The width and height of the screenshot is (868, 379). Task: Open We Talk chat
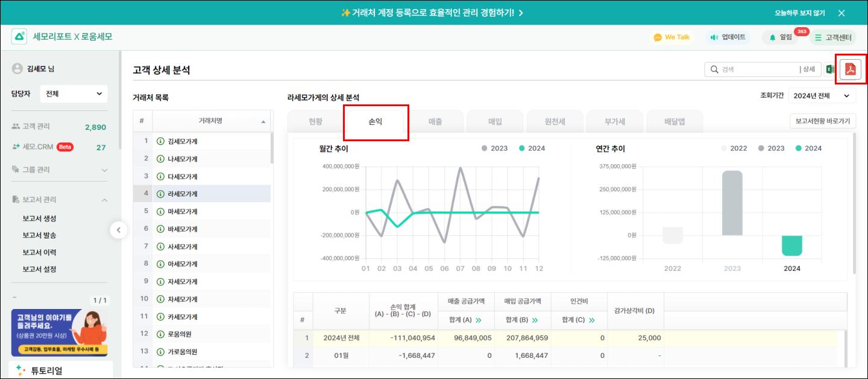pyautogui.click(x=671, y=37)
